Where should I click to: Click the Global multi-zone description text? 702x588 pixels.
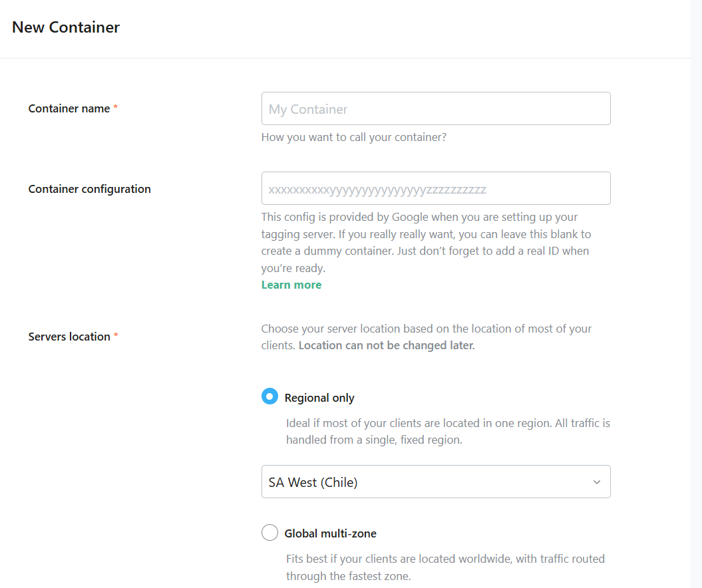(445, 567)
